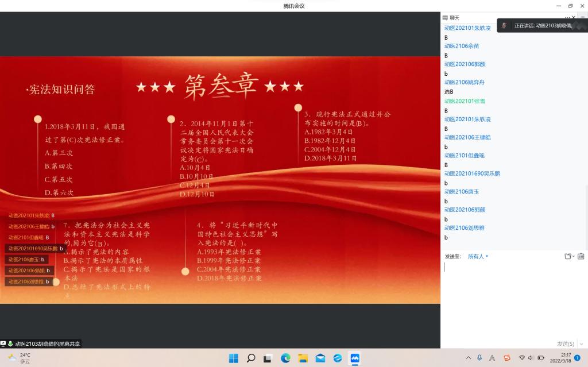The width and height of the screenshot is (588, 367).
Task: Click sender name 动医202101张雪 in chat
Action: [465, 101]
